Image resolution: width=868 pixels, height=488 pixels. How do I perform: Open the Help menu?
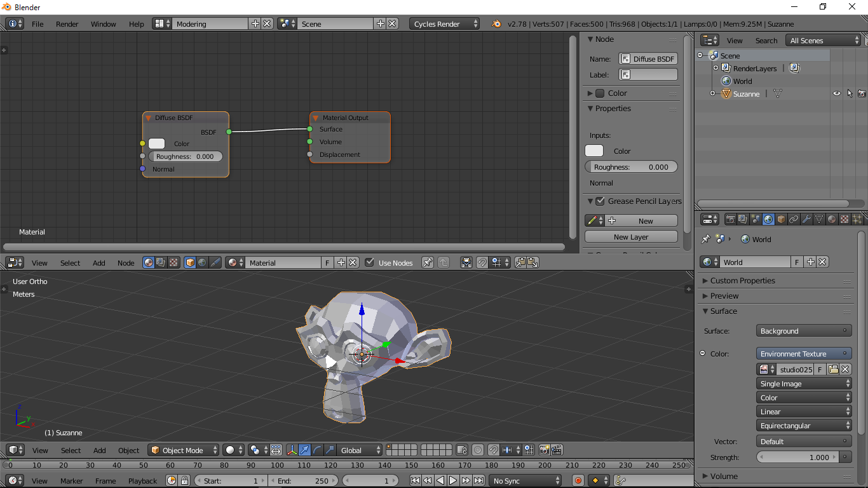pos(137,24)
